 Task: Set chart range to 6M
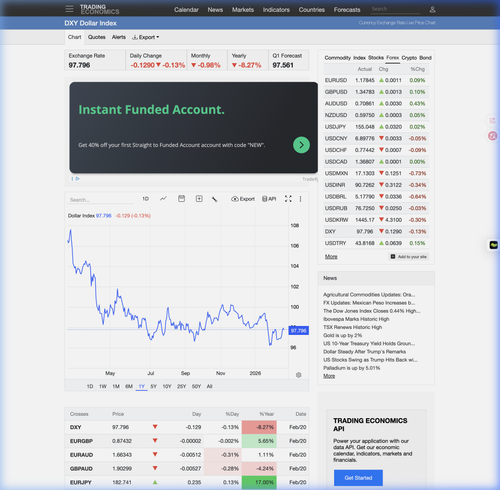pyautogui.click(x=129, y=386)
